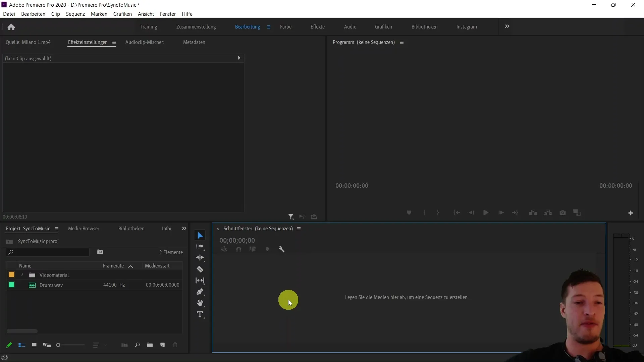Click the Delete trash icon in Project panel

click(175, 345)
